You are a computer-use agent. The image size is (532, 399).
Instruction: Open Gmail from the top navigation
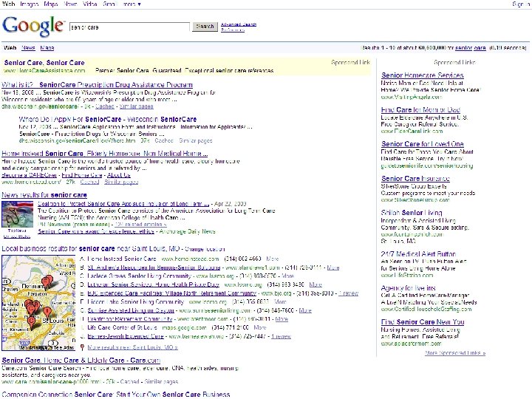(x=109, y=4)
